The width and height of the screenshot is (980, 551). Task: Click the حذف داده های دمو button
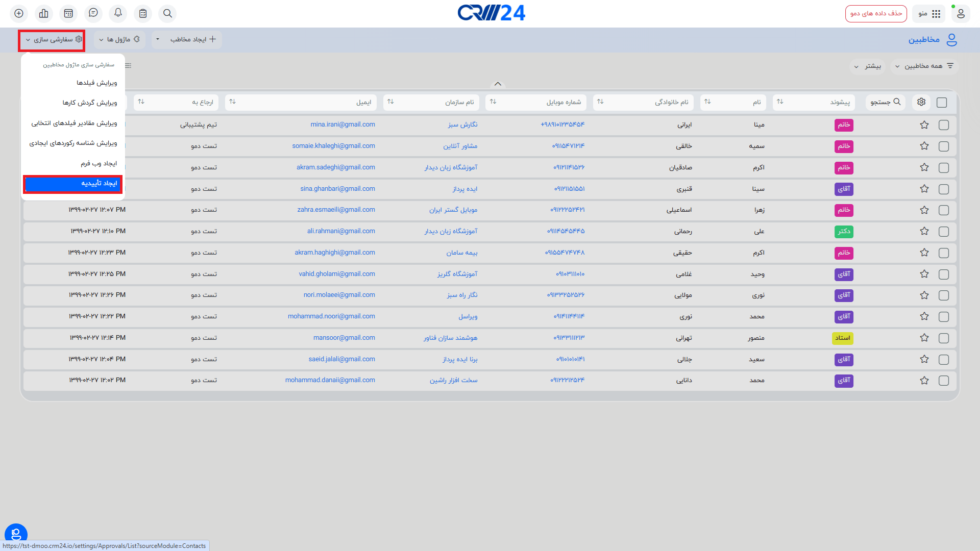click(876, 13)
